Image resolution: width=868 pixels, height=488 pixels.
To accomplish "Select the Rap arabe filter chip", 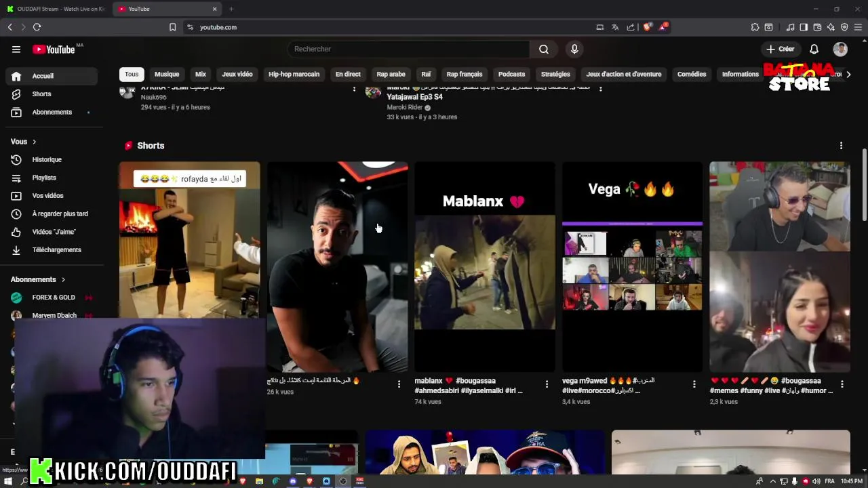I will pyautogui.click(x=391, y=74).
